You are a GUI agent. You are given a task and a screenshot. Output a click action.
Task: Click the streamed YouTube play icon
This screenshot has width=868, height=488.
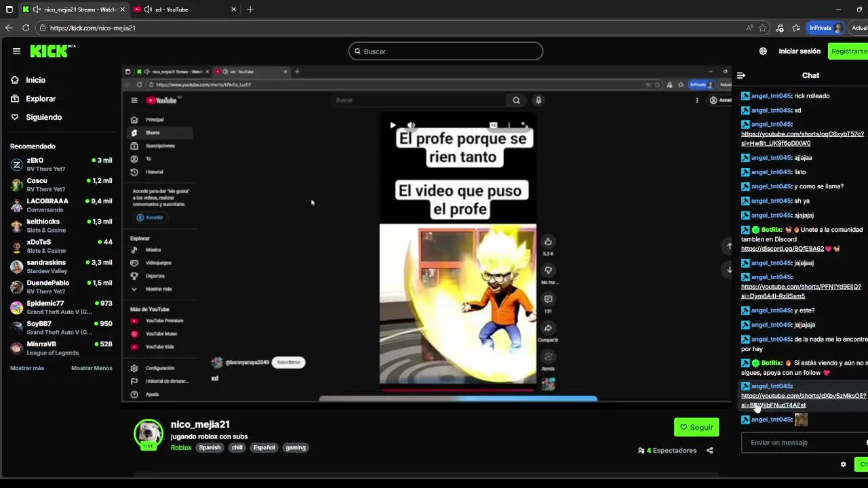(x=393, y=125)
